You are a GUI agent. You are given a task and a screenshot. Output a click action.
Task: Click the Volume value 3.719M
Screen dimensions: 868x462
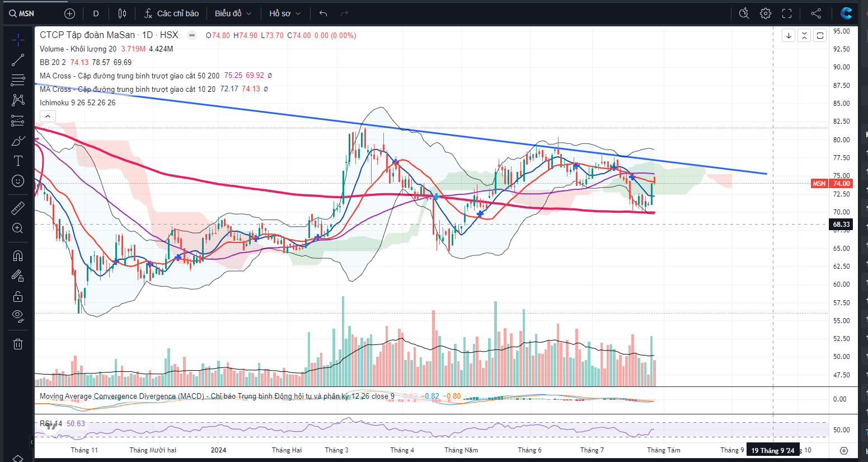[x=133, y=49]
